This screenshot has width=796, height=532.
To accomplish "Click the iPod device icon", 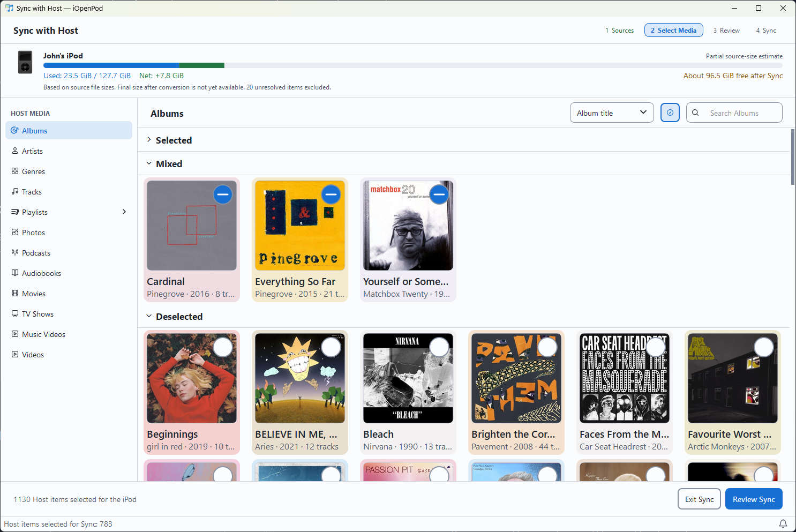I will pyautogui.click(x=25, y=62).
